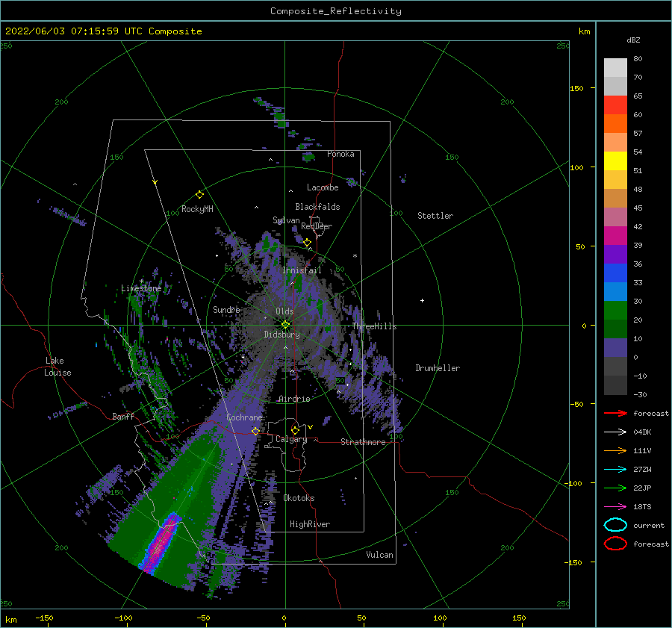672x628 pixels.
Task: Click the Composite_Reflectivity title
Action: click(x=336, y=11)
